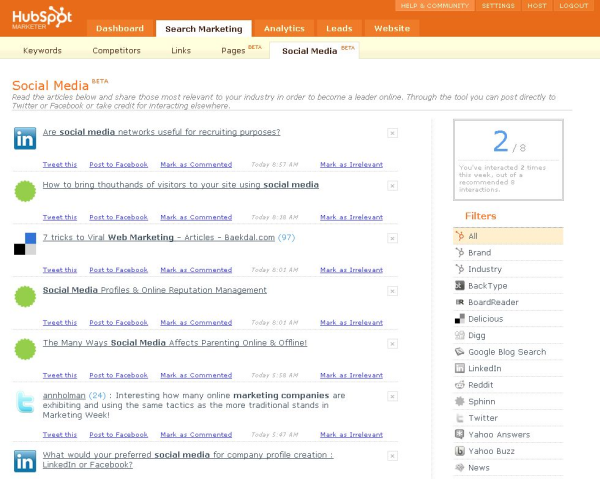This screenshot has width=600, height=479.
Task: Open the Dashboard tab
Action: coord(119,28)
